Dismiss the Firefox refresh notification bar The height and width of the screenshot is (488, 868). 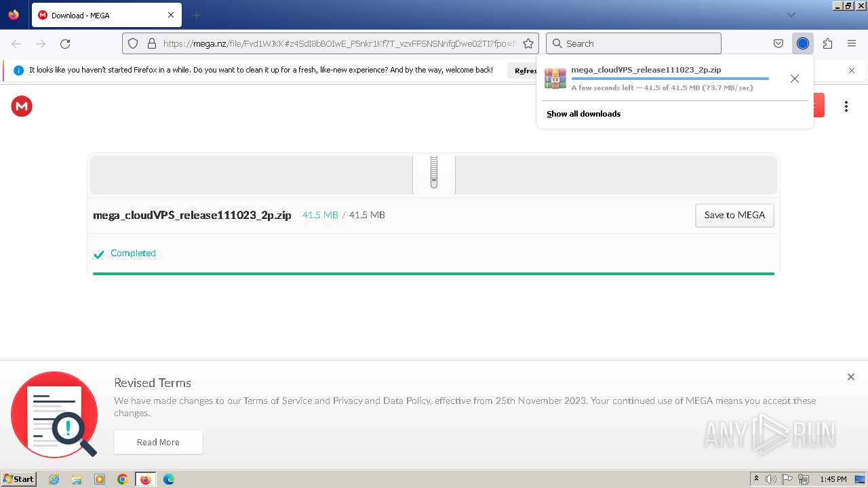852,70
